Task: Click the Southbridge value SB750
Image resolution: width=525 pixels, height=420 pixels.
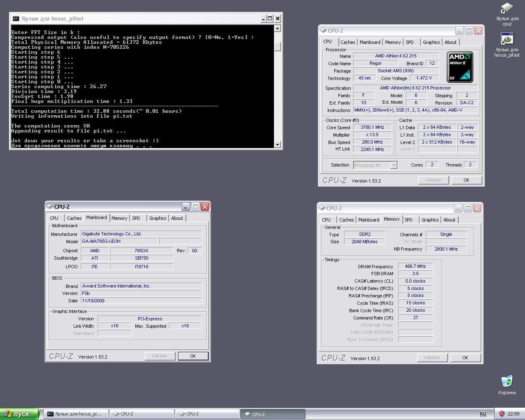Action: [142, 258]
